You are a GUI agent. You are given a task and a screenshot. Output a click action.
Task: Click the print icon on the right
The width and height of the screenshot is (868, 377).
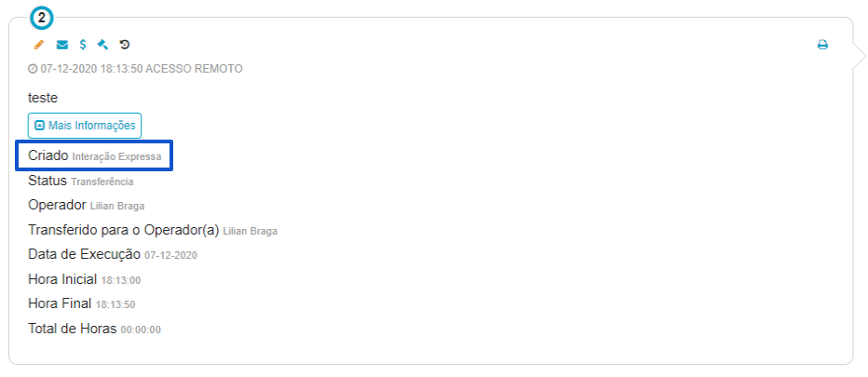(x=822, y=45)
